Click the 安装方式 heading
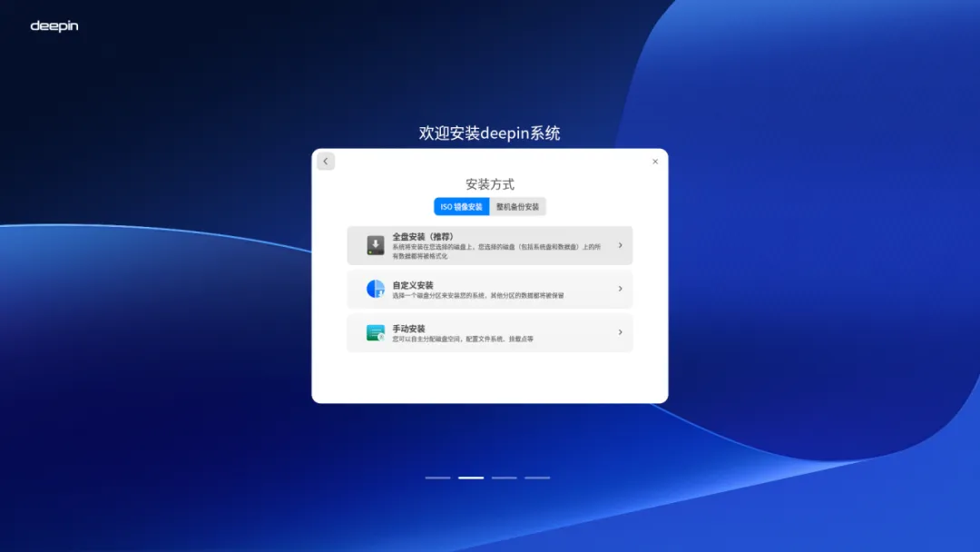This screenshot has width=980, height=552. click(x=490, y=184)
